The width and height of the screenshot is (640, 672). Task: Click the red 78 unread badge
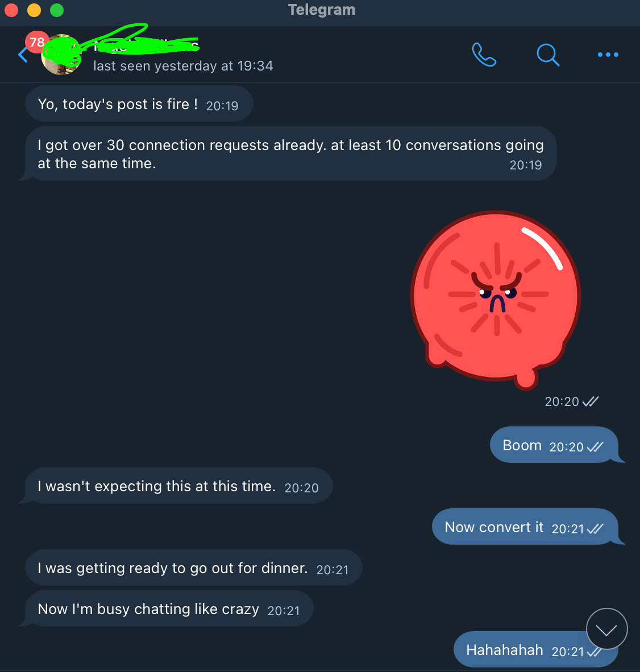(x=37, y=42)
